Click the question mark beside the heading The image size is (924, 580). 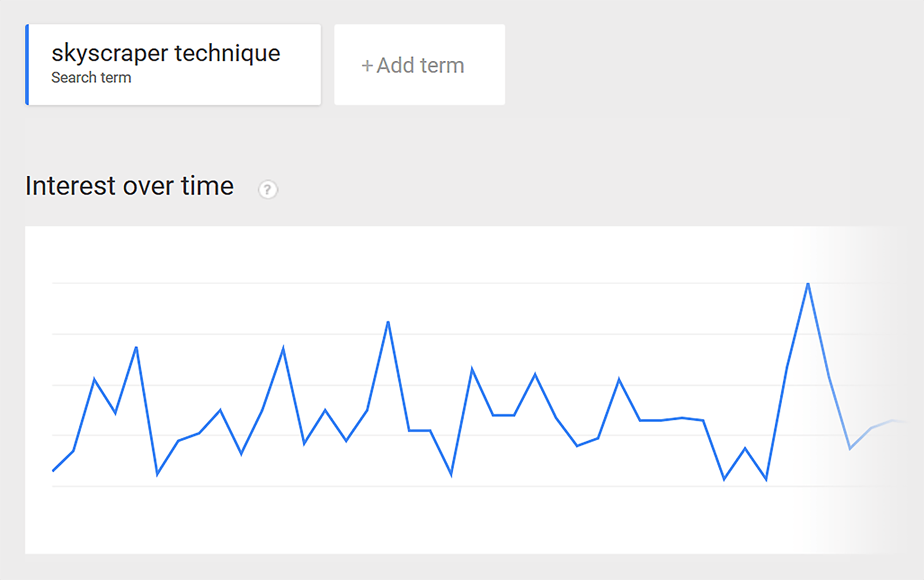(268, 189)
